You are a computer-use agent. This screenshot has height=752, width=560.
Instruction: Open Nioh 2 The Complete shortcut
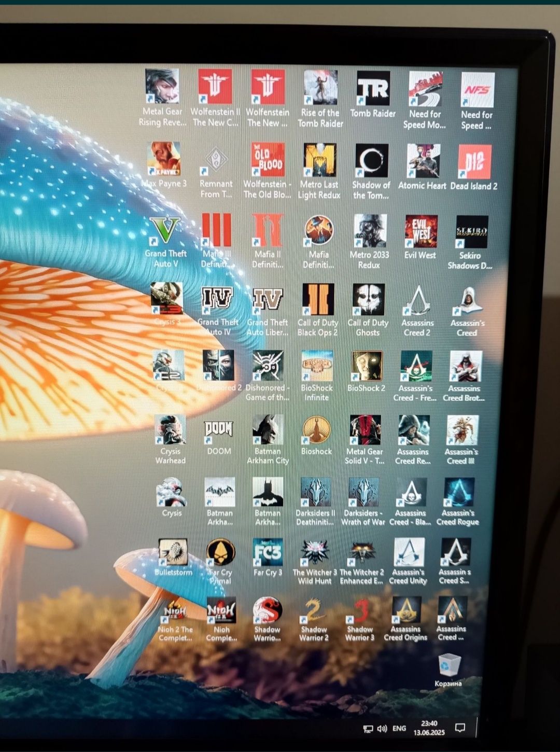(175, 611)
